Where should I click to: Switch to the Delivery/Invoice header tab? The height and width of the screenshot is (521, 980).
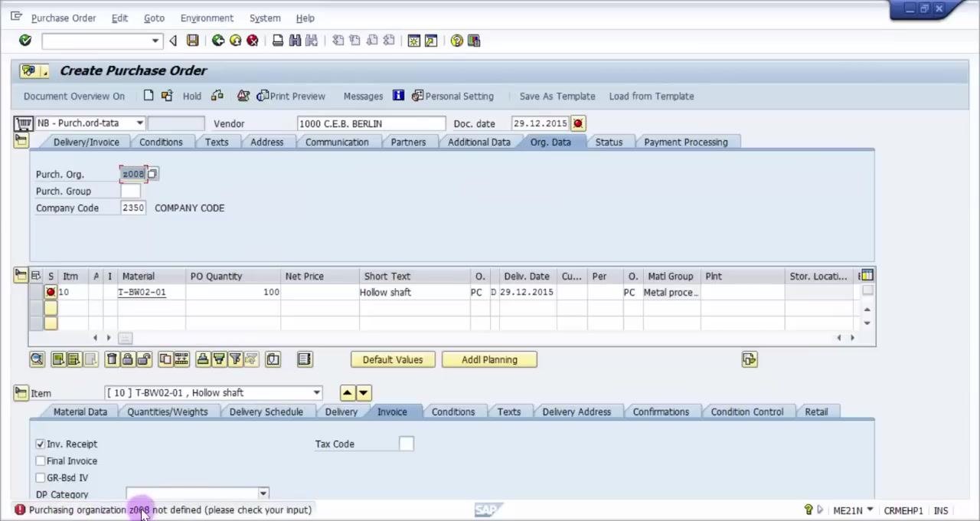coord(86,142)
